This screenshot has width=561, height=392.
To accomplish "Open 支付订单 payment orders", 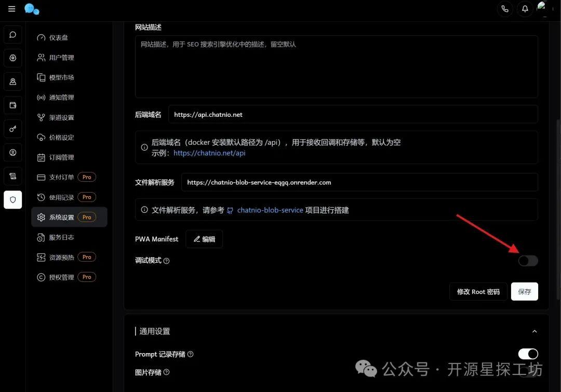I will 69,177.
